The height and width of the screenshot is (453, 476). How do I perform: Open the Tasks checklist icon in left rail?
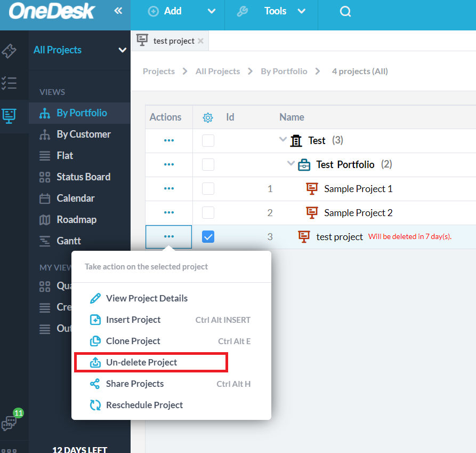point(9,83)
